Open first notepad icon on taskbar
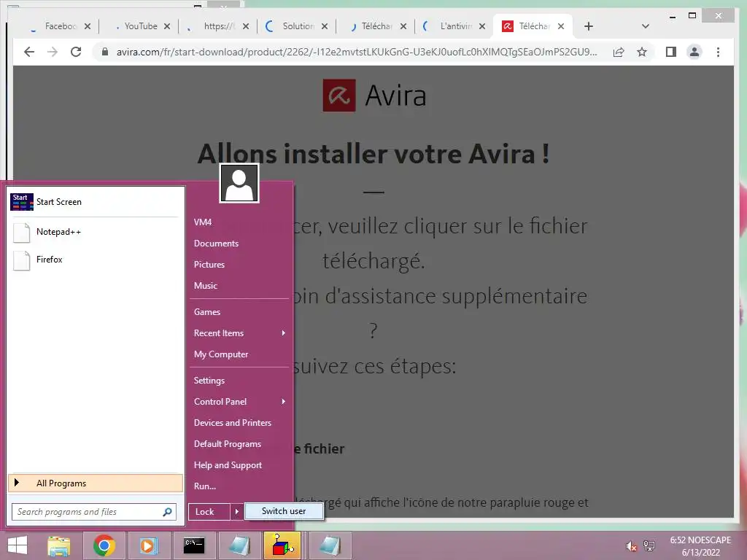This screenshot has width=747, height=560. 239,545
